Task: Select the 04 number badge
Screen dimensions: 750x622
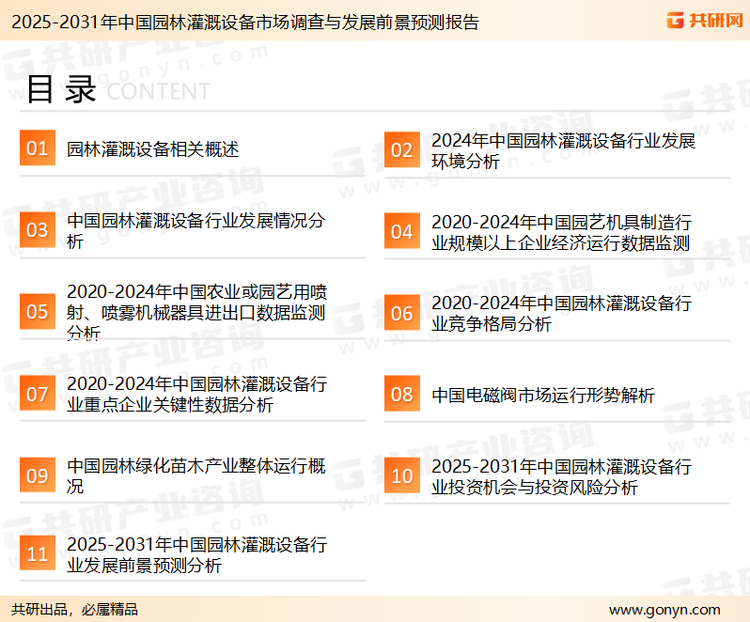Action: [x=401, y=231]
